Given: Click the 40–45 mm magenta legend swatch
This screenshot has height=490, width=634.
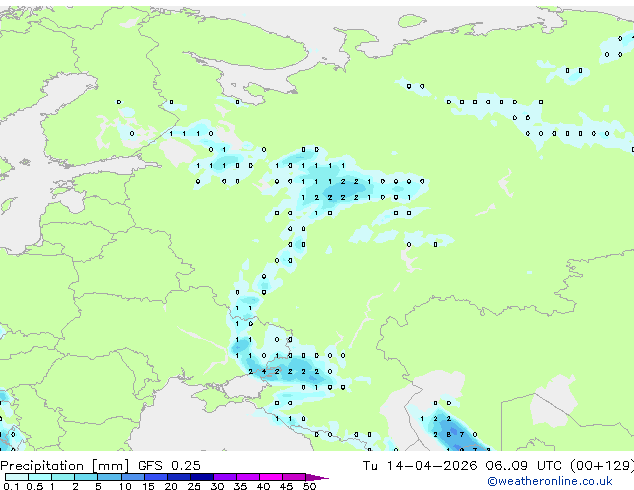Looking at the screenshot, I should coord(271,477).
